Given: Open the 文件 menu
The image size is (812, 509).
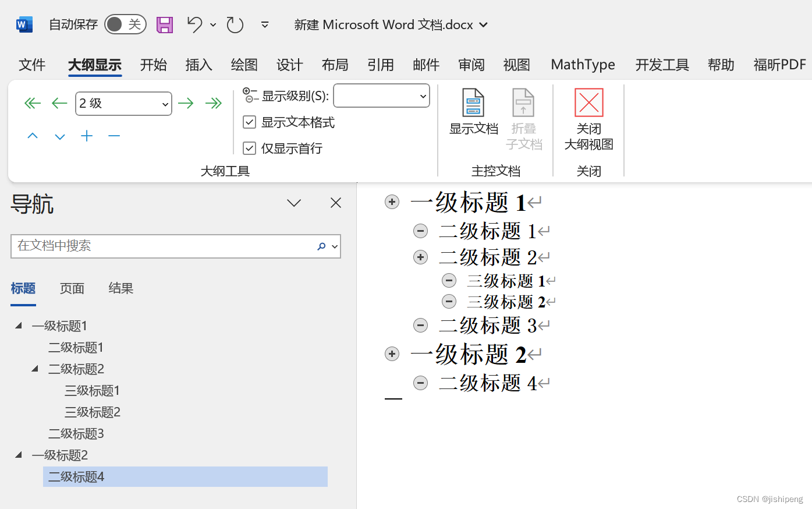Looking at the screenshot, I should click(32, 65).
